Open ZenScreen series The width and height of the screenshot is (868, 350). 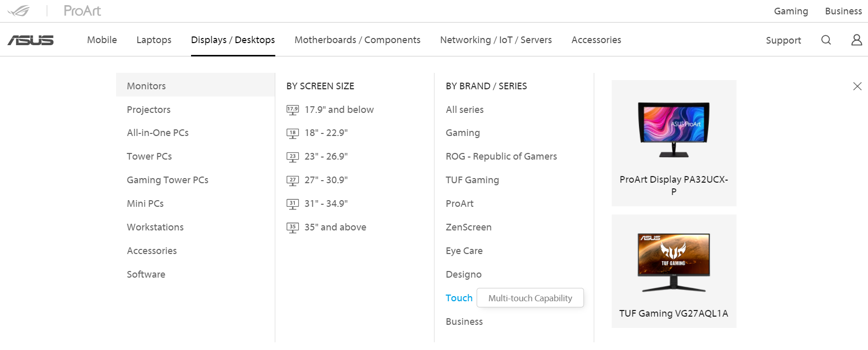[469, 227]
